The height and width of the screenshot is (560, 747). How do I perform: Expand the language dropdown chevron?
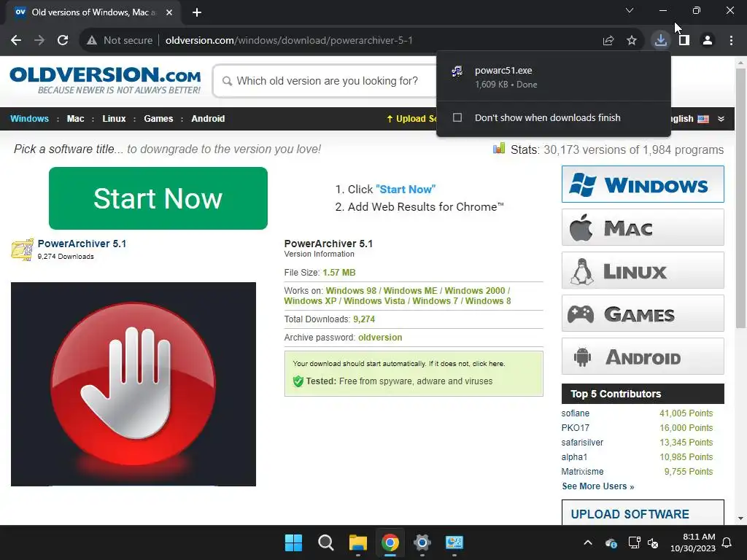[x=721, y=119]
